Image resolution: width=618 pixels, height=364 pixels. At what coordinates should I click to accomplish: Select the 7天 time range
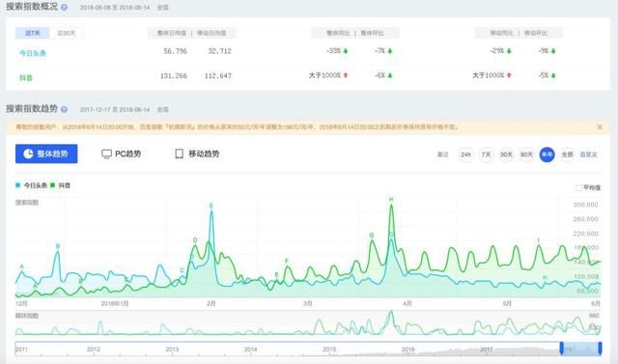(486, 154)
